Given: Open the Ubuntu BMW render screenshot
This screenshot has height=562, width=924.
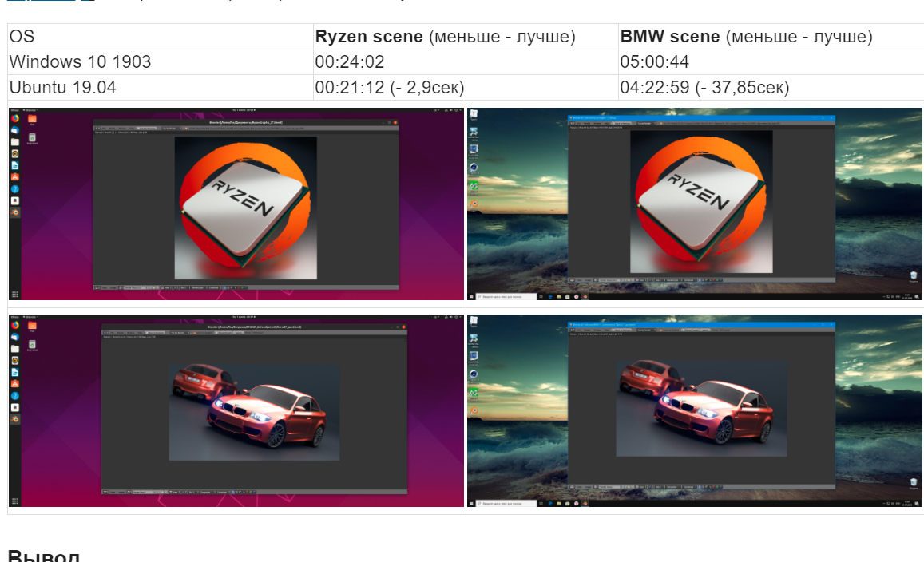Looking at the screenshot, I should pos(236,410).
